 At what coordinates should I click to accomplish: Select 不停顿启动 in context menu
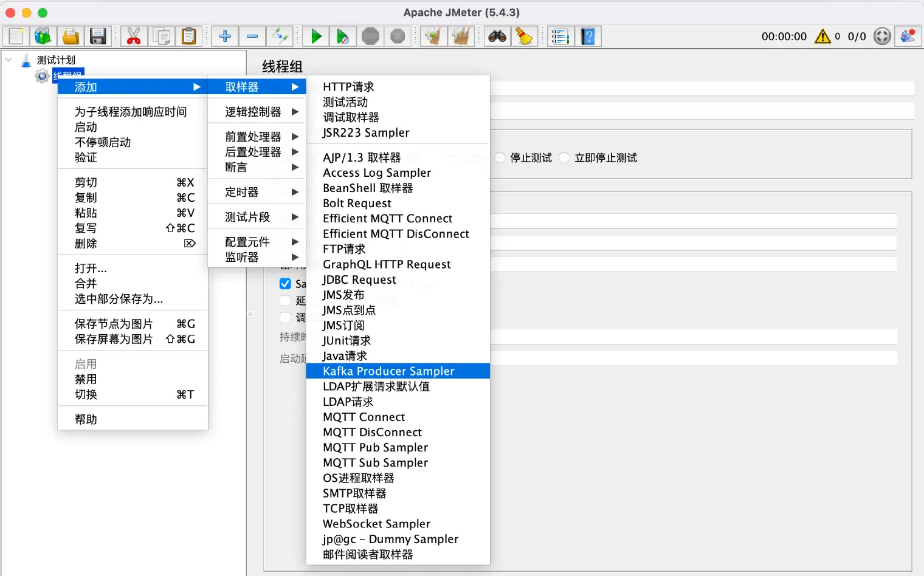pyautogui.click(x=133, y=142)
